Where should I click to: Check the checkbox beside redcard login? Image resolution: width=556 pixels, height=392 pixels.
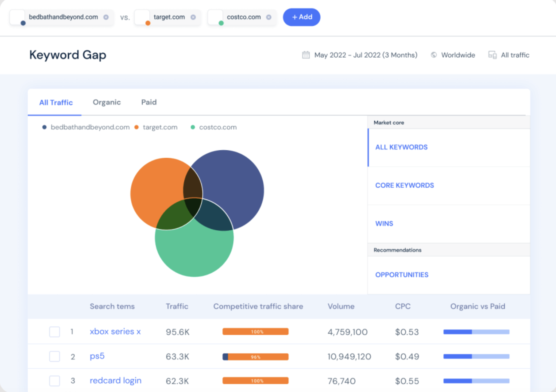click(54, 380)
